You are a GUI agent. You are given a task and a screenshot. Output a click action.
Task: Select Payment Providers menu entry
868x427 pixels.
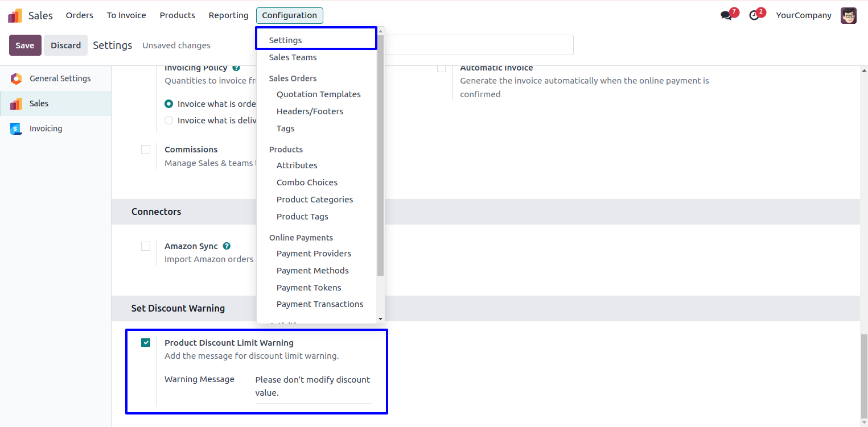(x=314, y=254)
